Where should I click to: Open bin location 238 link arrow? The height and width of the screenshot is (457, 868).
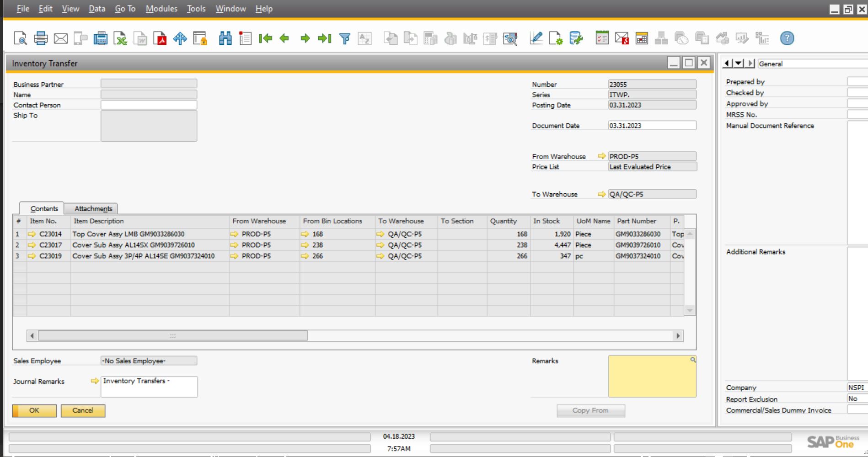[305, 245]
